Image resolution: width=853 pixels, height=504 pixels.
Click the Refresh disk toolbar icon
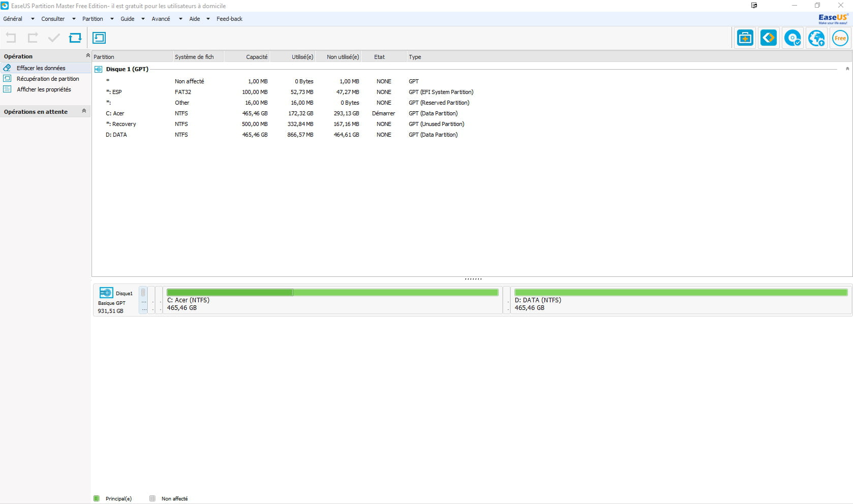pos(75,38)
